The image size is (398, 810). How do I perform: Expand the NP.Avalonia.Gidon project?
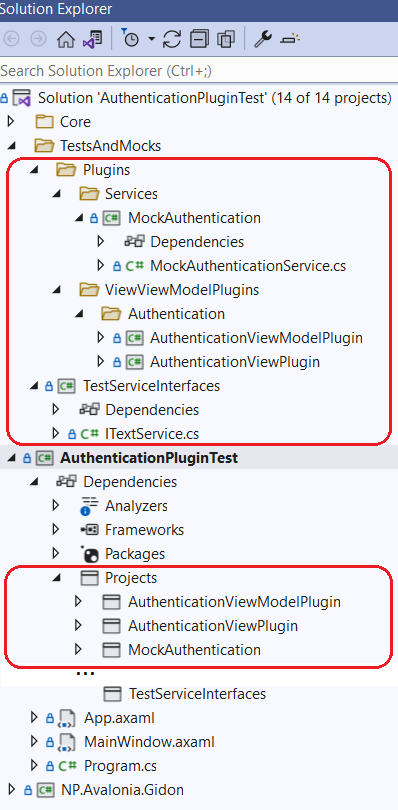click(11, 790)
